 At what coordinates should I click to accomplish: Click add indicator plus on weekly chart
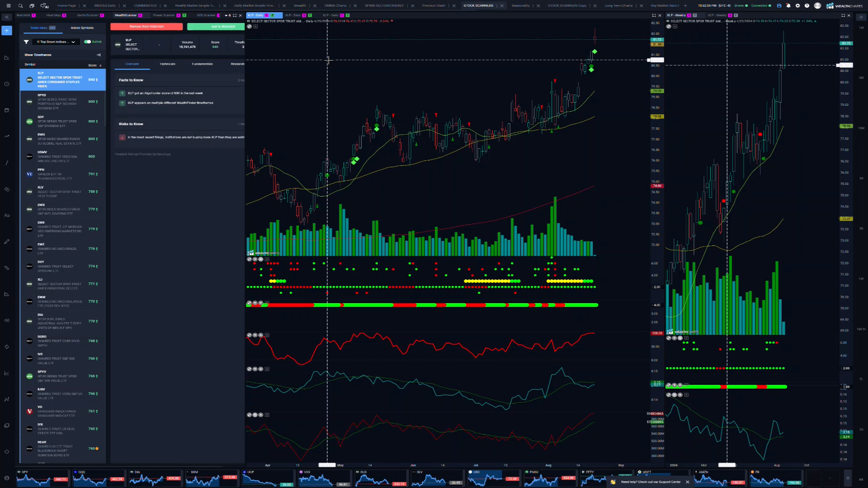(x=675, y=26)
